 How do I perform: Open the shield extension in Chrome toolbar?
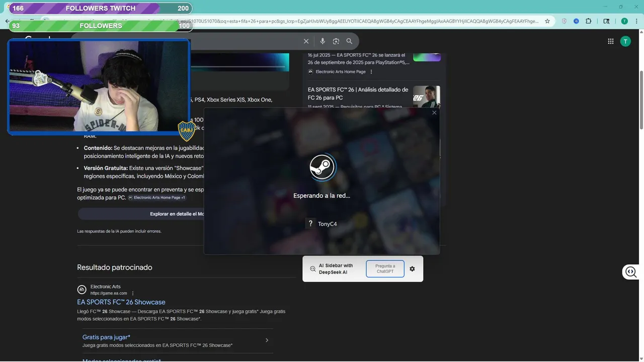pyautogui.click(x=564, y=21)
